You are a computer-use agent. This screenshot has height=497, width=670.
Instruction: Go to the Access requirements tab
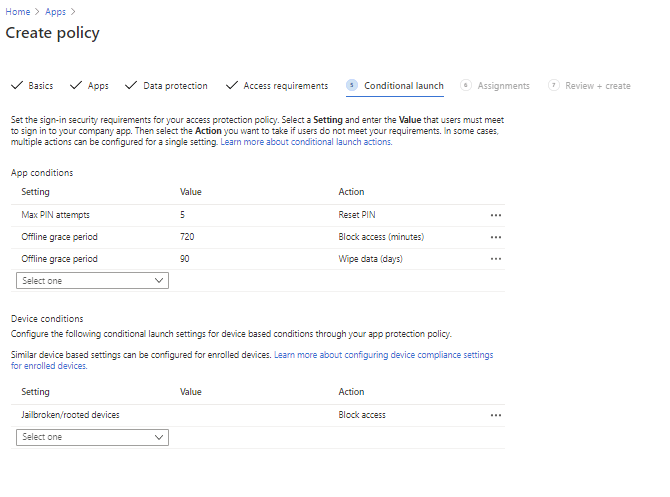285,86
